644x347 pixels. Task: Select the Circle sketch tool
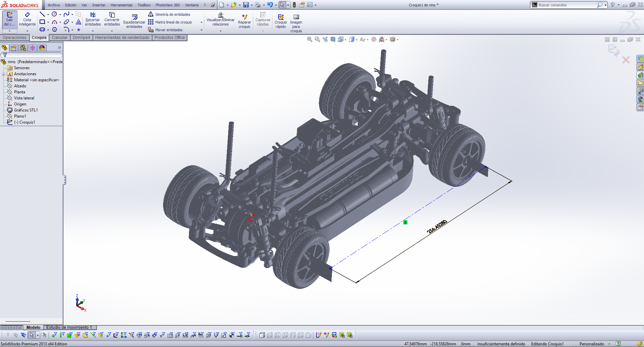[x=54, y=14]
